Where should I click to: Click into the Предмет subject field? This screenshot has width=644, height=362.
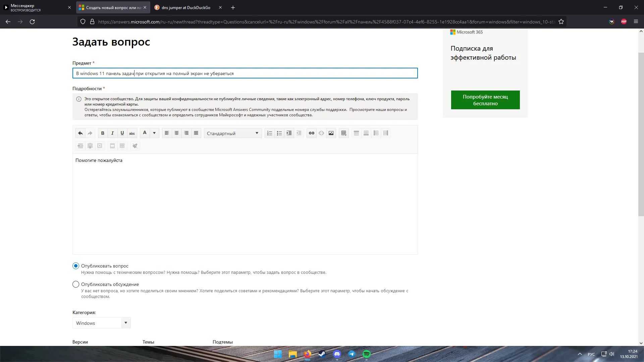tap(245, 73)
